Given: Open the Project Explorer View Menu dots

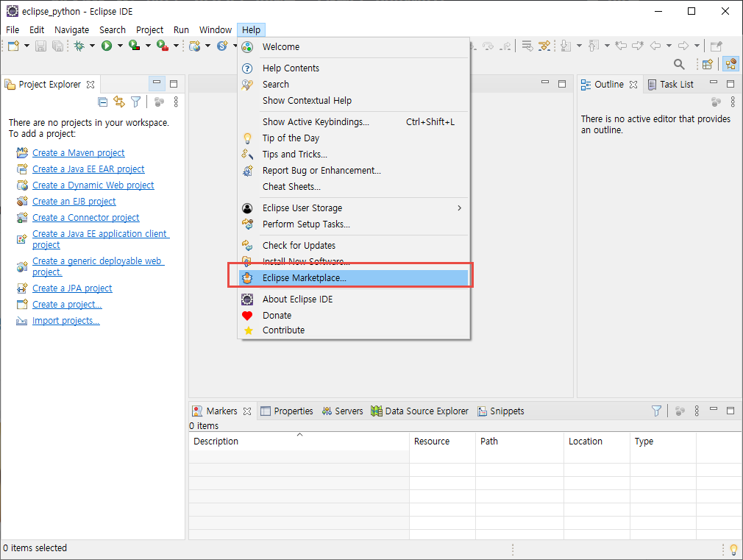Looking at the screenshot, I should pyautogui.click(x=176, y=102).
